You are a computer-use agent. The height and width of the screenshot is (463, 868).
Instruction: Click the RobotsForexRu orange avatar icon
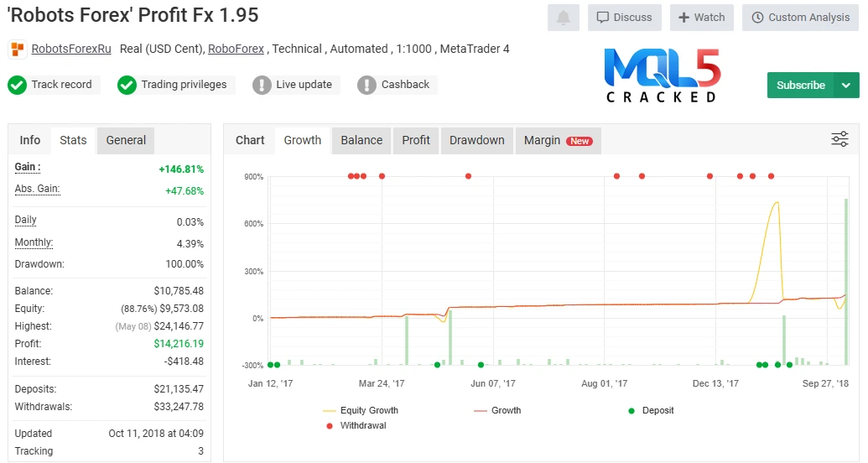18,49
